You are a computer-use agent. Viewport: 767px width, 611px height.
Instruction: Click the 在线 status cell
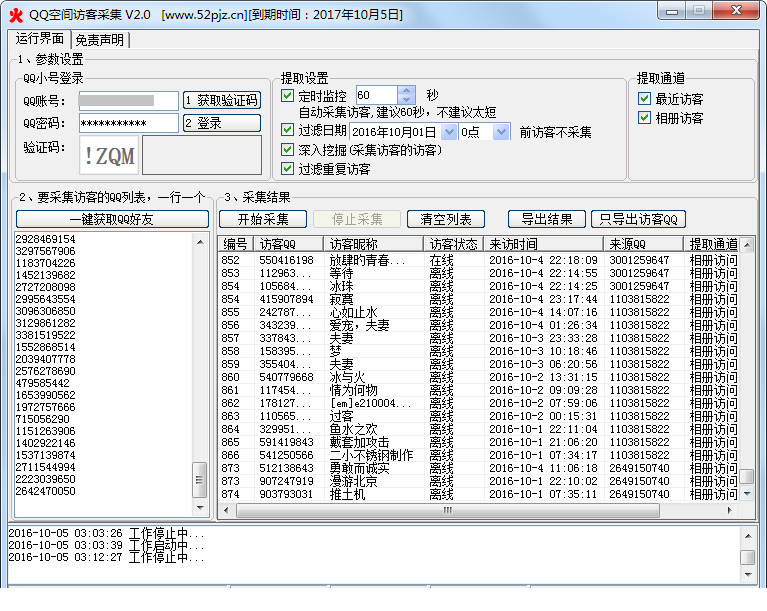click(x=441, y=260)
